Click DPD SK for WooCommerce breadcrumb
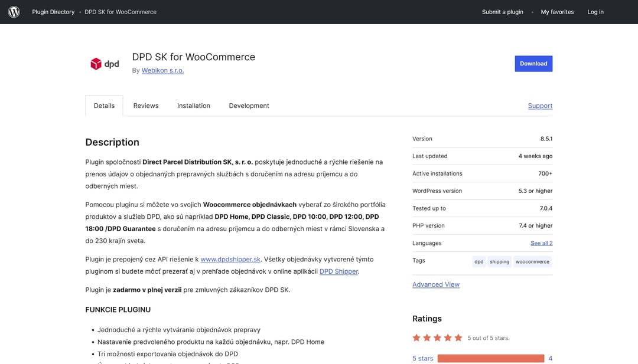The width and height of the screenshot is (638, 364). (x=121, y=12)
